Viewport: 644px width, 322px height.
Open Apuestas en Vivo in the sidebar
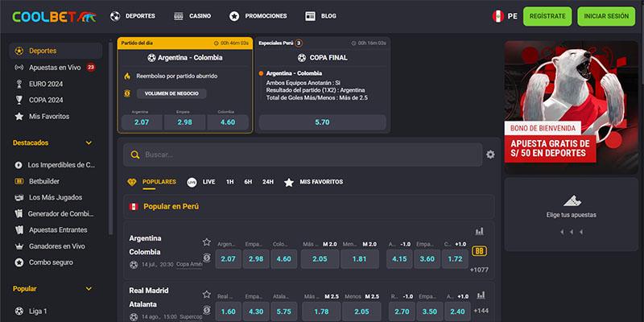pos(56,68)
